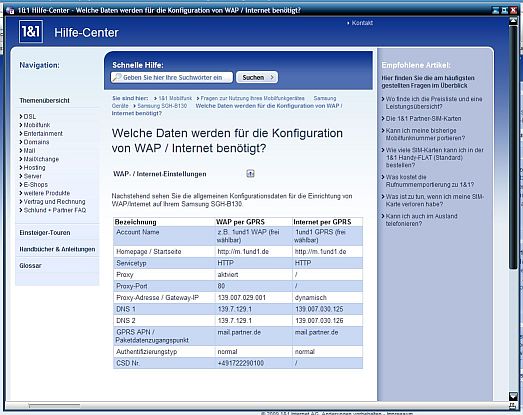Screen dimensions: 523x415
Task: Click the 1&1 logo
Action: (x=31, y=31)
